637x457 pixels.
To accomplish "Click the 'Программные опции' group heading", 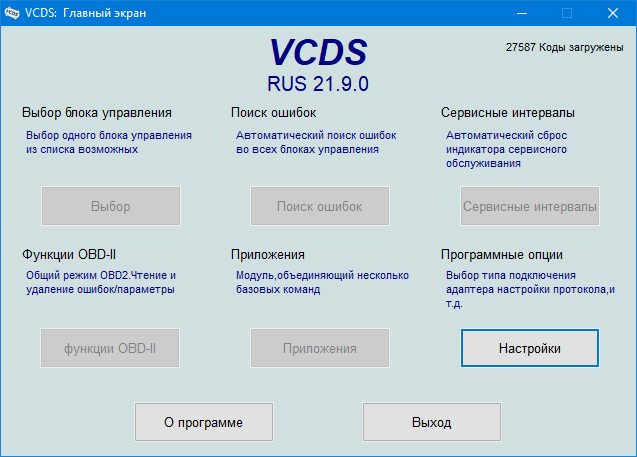I will [x=502, y=255].
